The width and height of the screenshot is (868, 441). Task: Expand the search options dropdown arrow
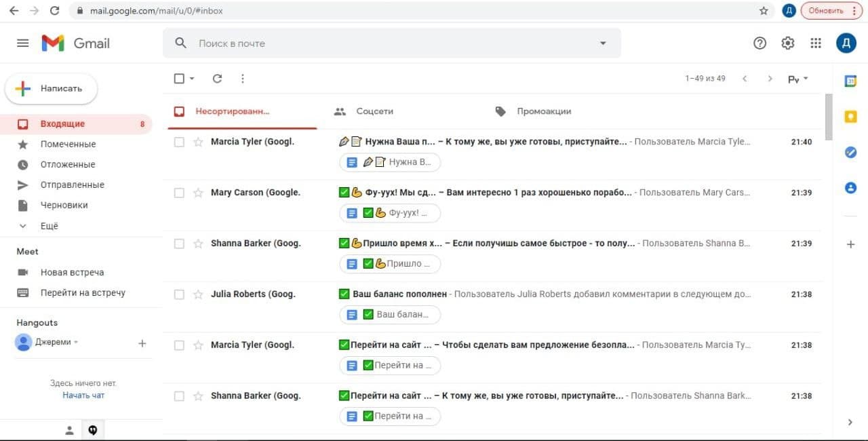click(602, 43)
